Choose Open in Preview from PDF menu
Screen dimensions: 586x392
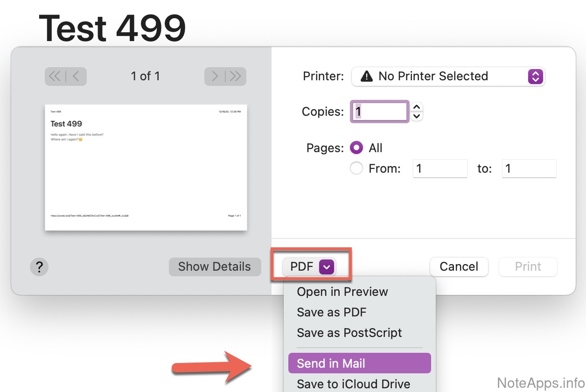coord(342,292)
